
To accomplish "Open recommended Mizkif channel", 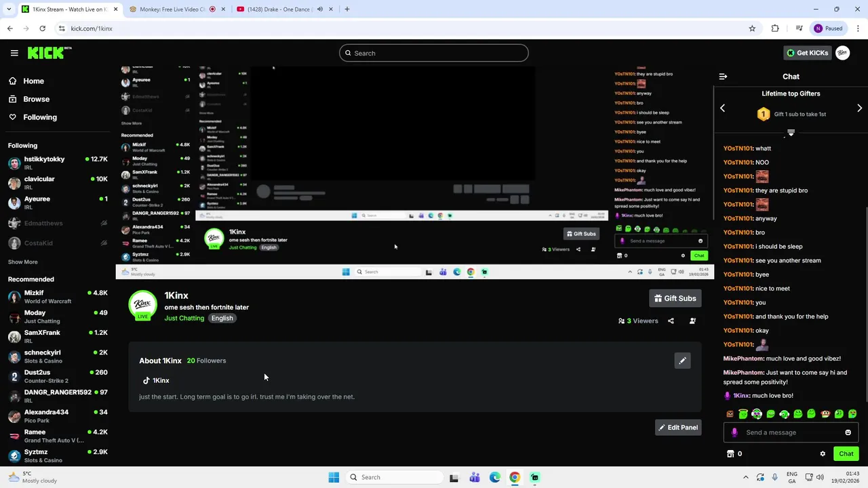I will click(58, 297).
